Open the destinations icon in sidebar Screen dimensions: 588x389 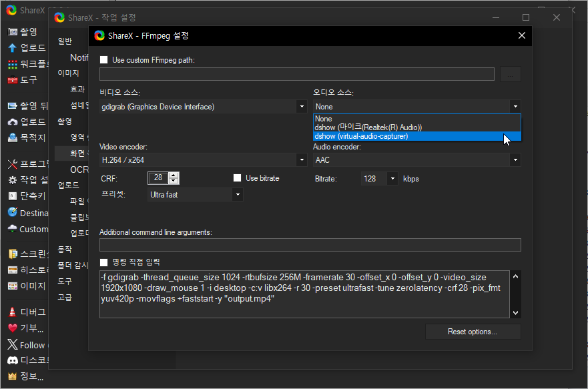[x=13, y=138]
